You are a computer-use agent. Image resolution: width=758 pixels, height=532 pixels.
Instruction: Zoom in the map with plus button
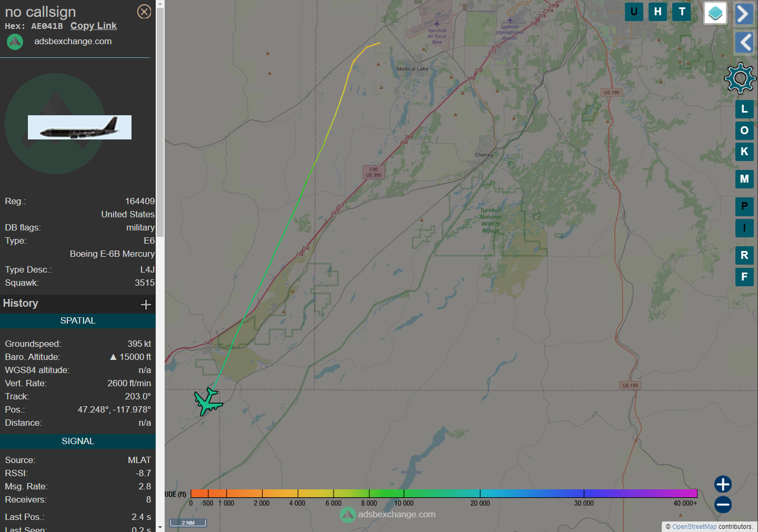coord(723,484)
